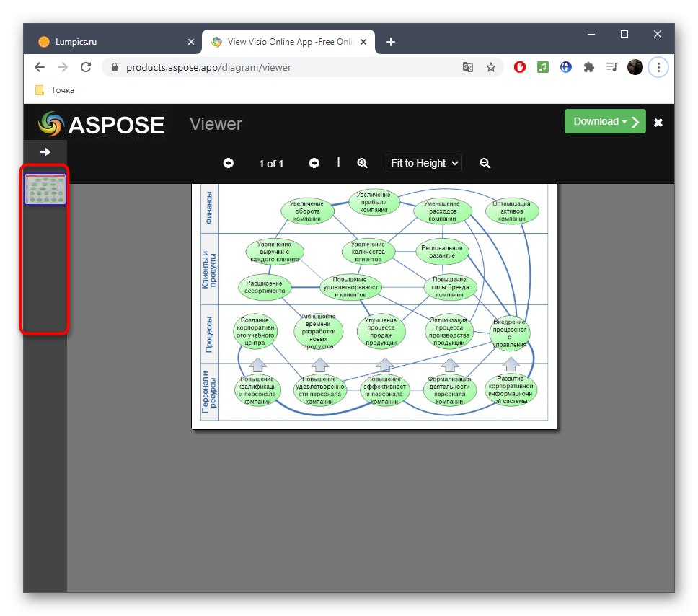This screenshot has width=698, height=616.
Task: Zoom in with magnifier plus icon
Action: point(363,163)
